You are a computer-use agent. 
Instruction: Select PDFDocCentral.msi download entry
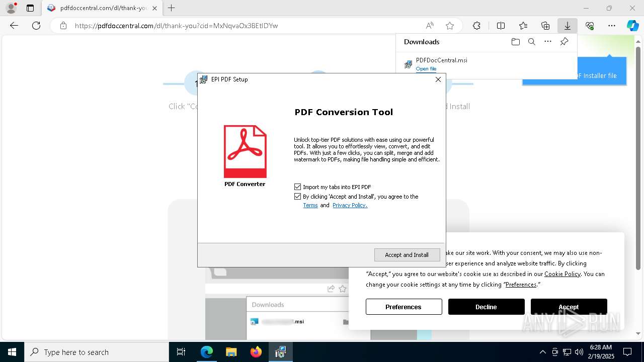(x=486, y=64)
